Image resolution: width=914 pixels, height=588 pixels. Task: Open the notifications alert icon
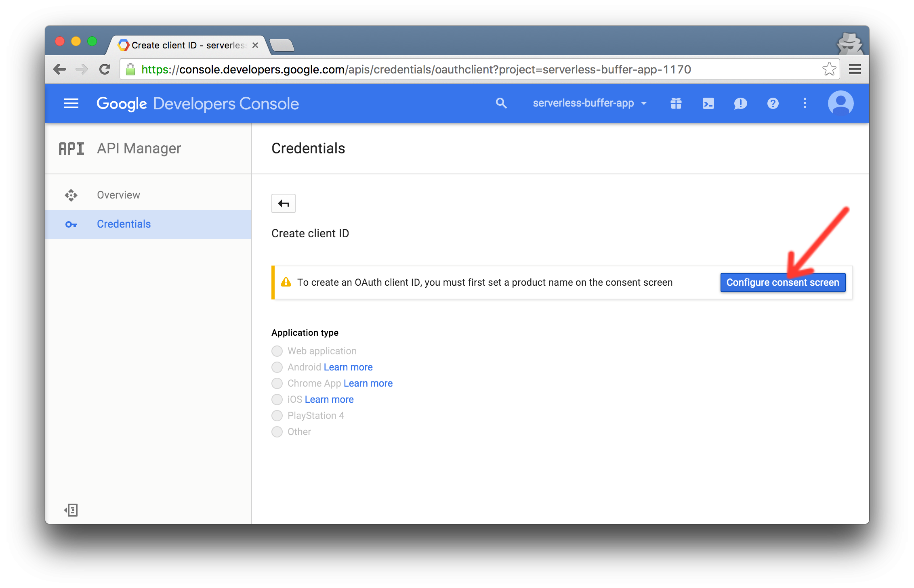pyautogui.click(x=740, y=104)
